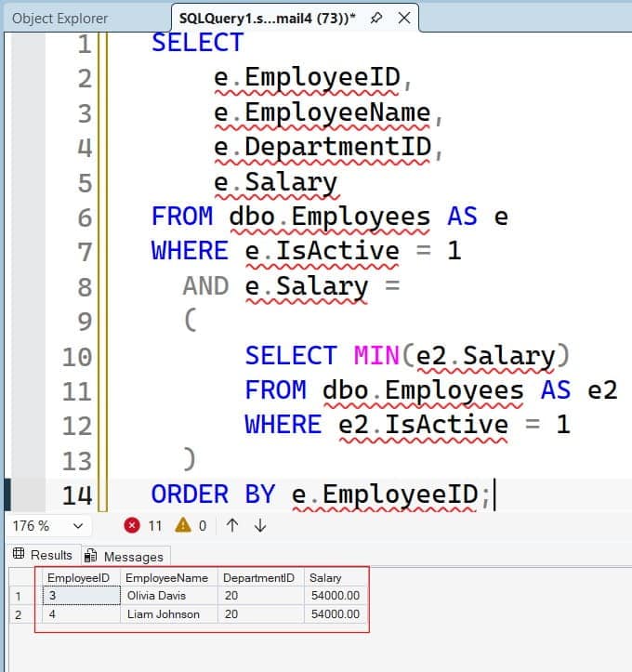This screenshot has width=632, height=672.
Task: Click dbo.Employees on line 11
Action: click(x=423, y=391)
